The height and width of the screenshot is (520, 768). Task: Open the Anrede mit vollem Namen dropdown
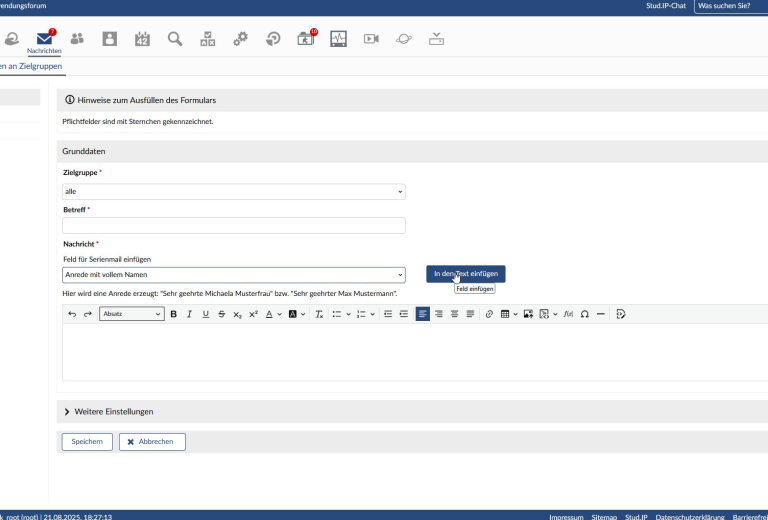point(234,275)
